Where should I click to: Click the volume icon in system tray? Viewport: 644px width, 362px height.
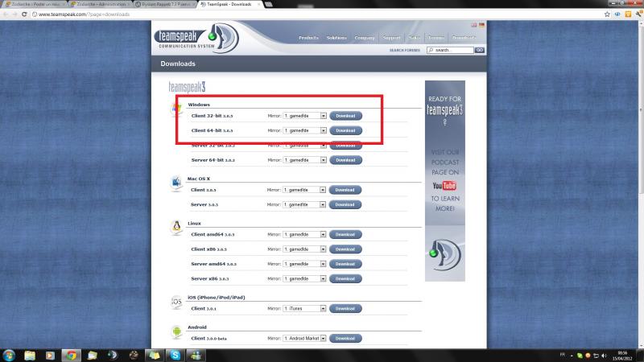604,356
